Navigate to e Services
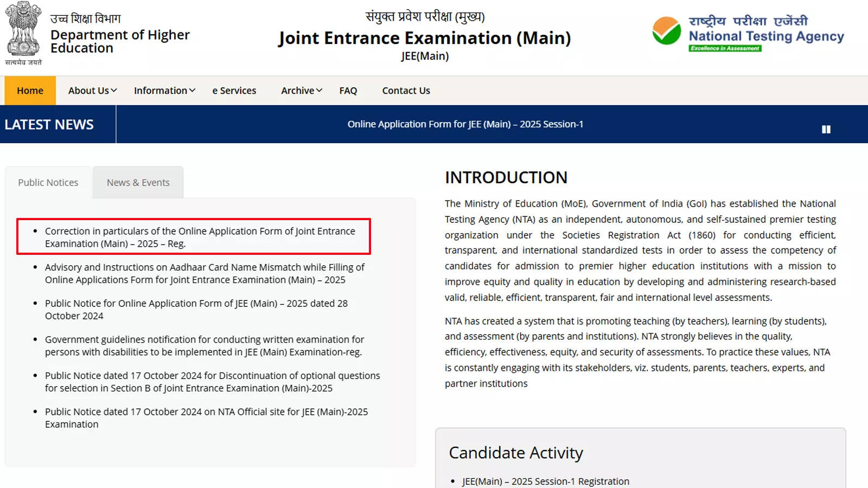This screenshot has width=868, height=488. [234, 91]
